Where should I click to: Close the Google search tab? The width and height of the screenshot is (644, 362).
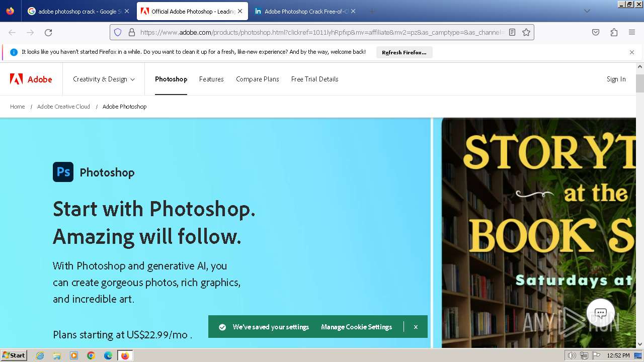point(126,11)
